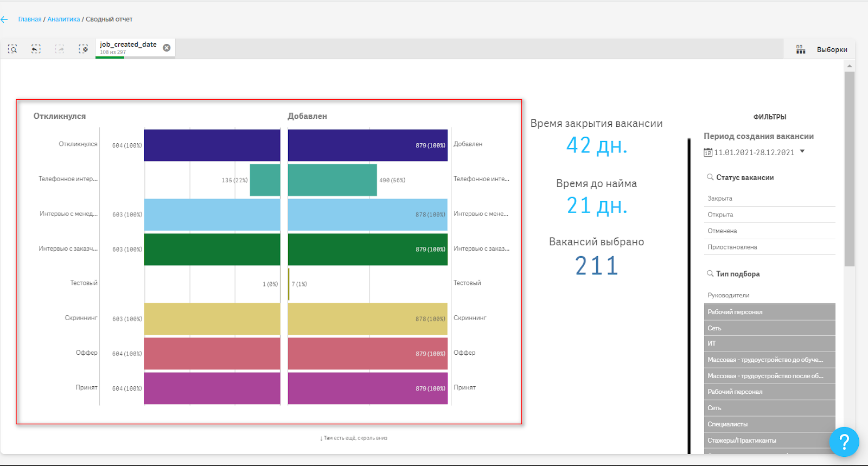Click the yellow Скрининг bar 603 (100%)
Screen dimensions: 868x466
pos(212,319)
